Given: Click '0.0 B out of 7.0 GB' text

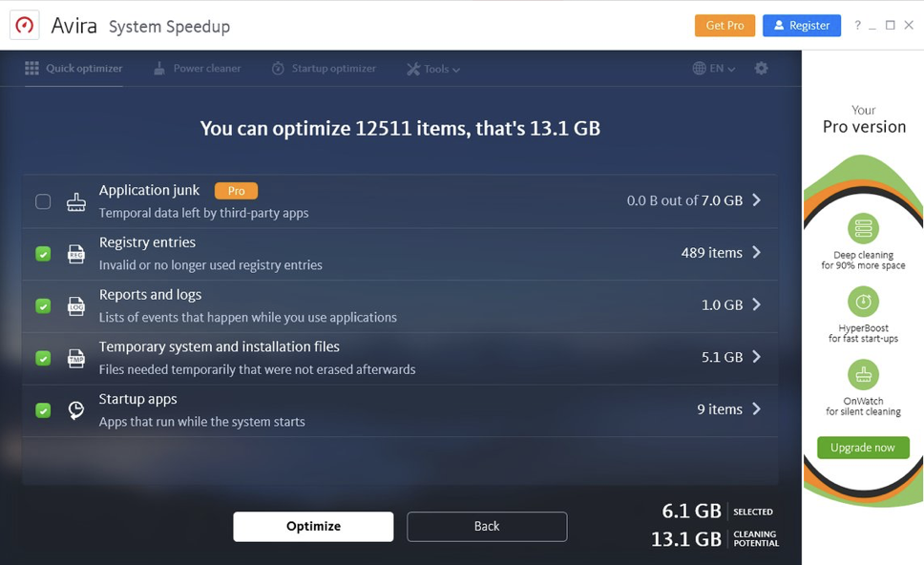Looking at the screenshot, I should 684,200.
